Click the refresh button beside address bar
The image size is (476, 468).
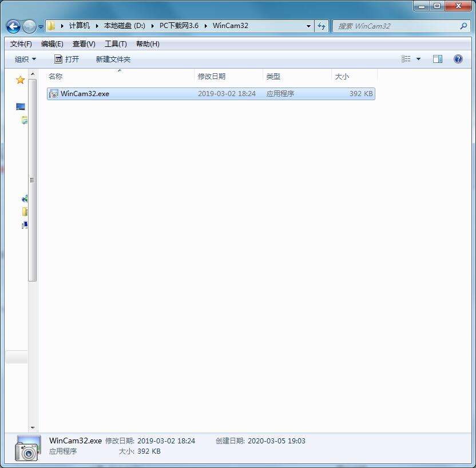pos(322,26)
